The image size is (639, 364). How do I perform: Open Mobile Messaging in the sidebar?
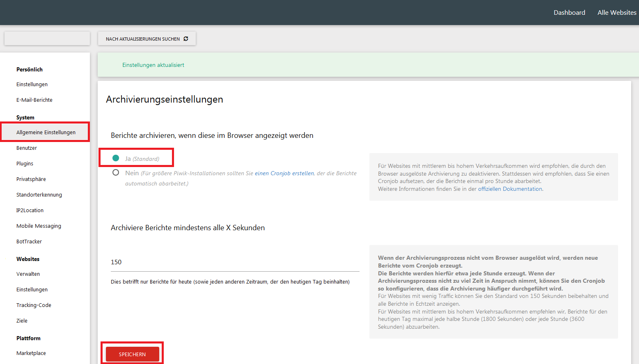[39, 226]
